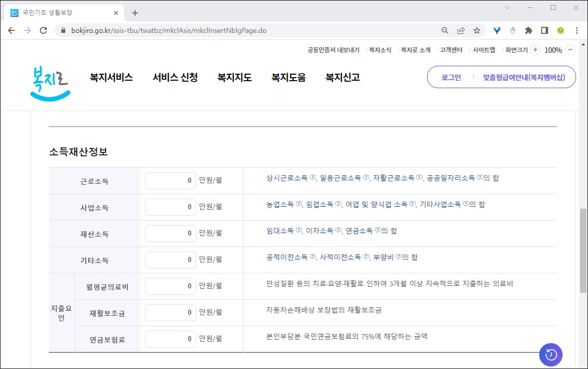This screenshot has width=588, height=369.
Task: Click the bookmark star in the address bar
Action: (477, 30)
